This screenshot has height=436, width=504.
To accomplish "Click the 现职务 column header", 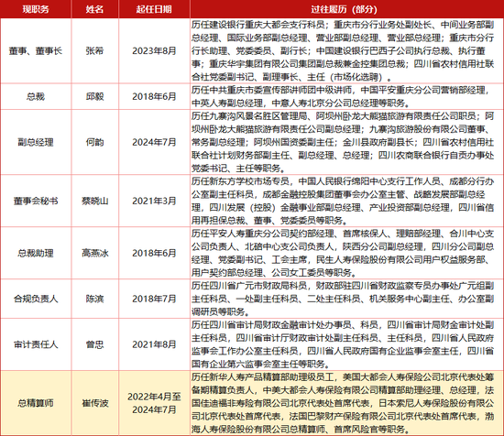I will (x=36, y=9).
